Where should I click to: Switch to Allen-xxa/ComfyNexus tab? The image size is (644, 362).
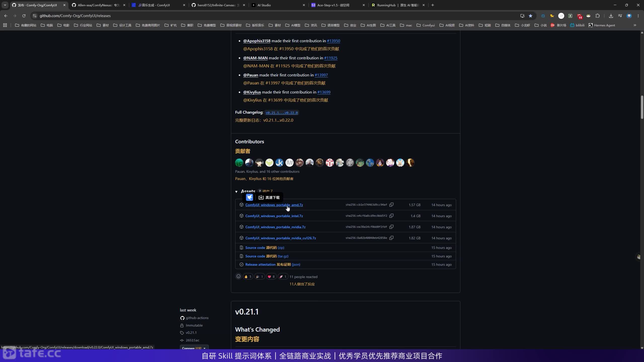pos(99,5)
